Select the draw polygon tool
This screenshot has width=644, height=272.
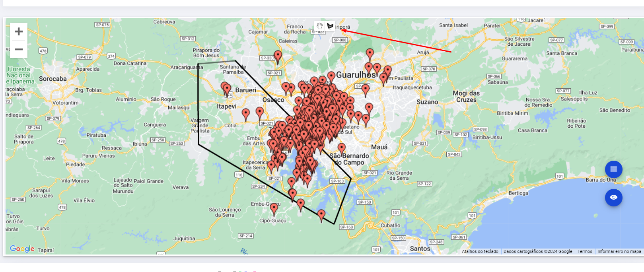click(330, 26)
